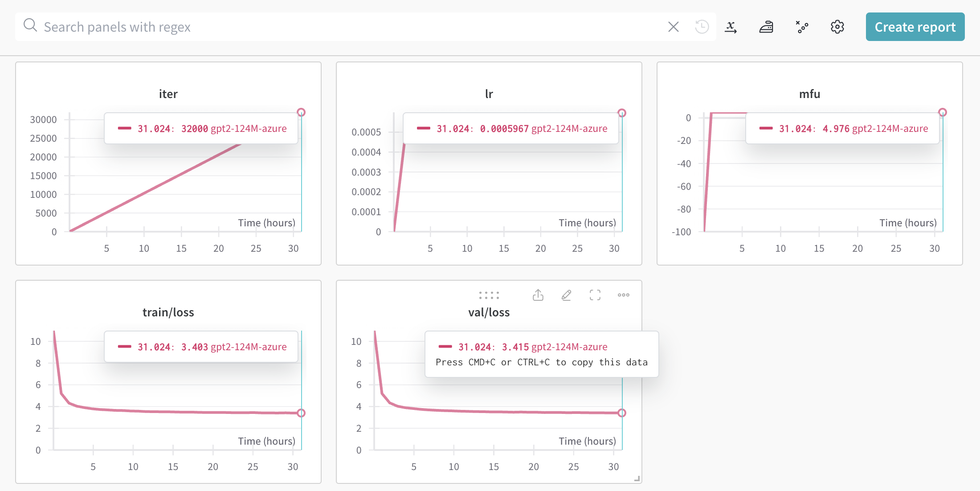Clear the panel search with X icon

point(673,27)
